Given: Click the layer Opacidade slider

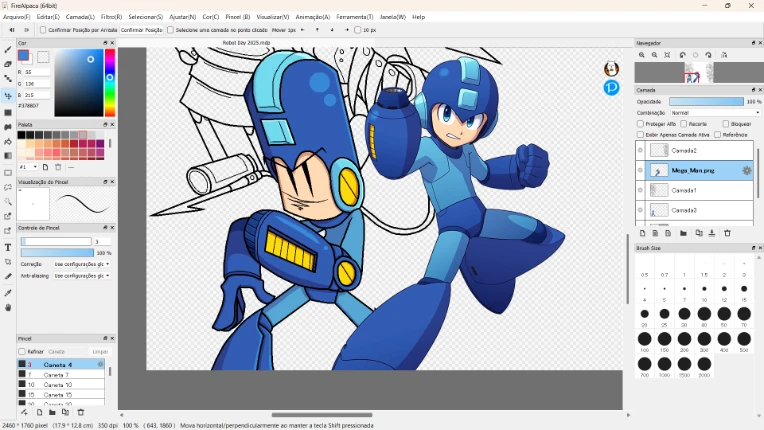Looking at the screenshot, I should [x=707, y=101].
